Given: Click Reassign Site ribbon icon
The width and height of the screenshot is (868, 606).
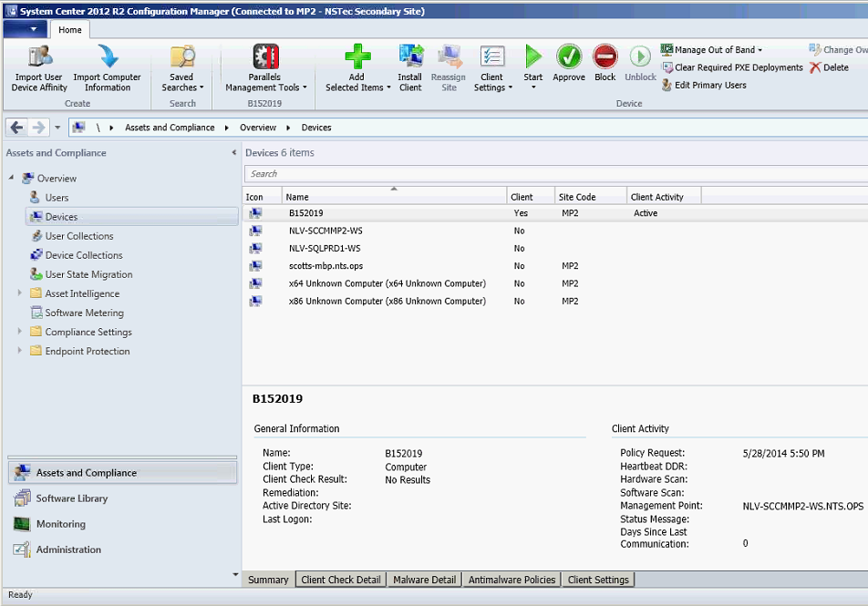Looking at the screenshot, I should coord(449,56).
